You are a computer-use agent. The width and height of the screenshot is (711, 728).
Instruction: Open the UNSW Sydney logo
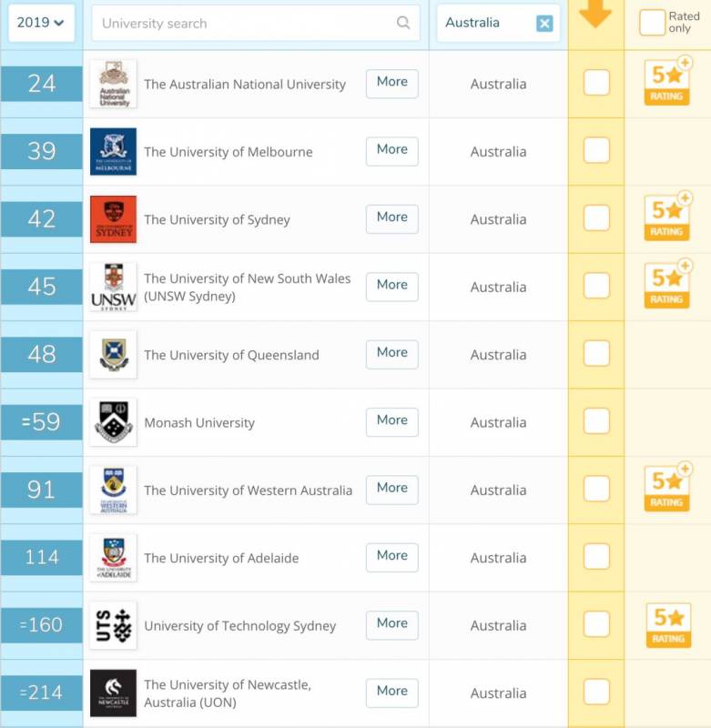114,287
